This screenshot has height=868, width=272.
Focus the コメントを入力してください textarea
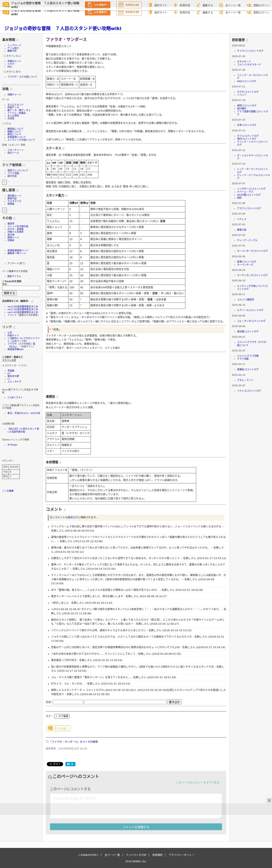coord(136,806)
